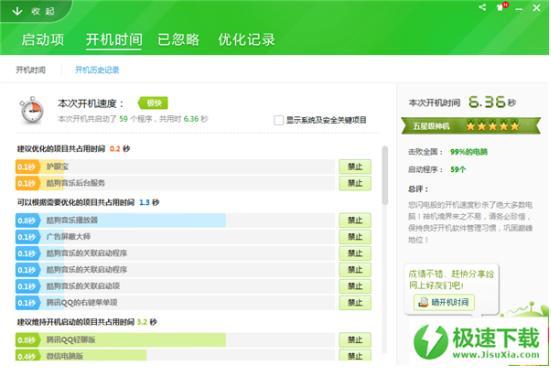Open the 优化记录 tab
Image resolution: width=551 pixels, height=376 pixels.
click(x=246, y=39)
